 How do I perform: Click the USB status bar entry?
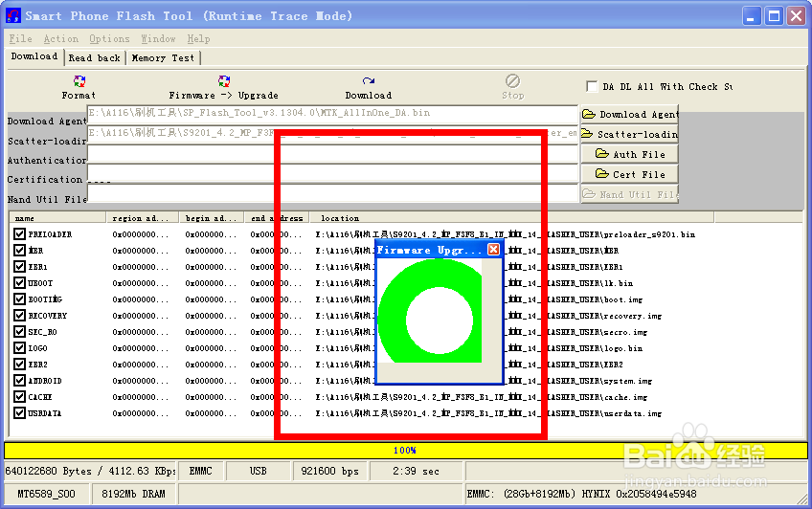(x=258, y=472)
